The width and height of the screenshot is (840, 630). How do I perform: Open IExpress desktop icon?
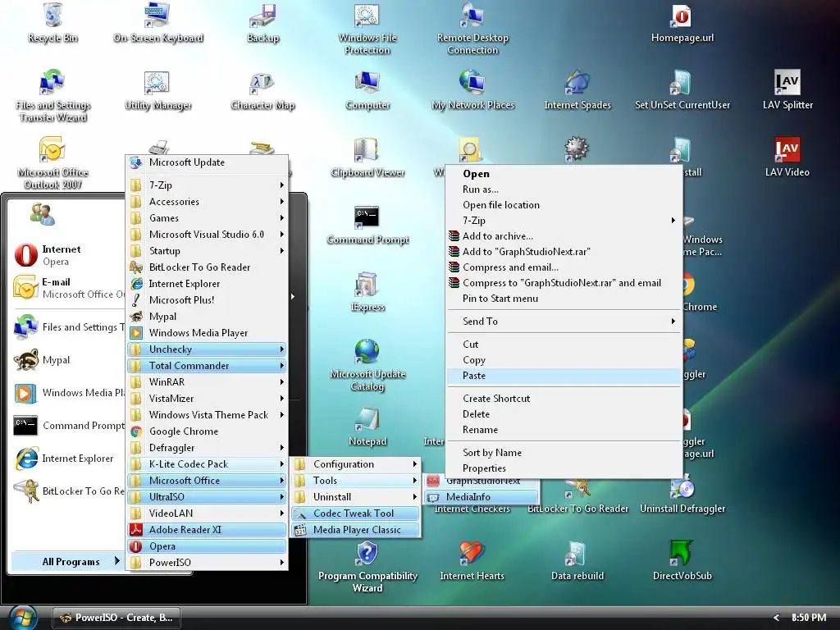[x=367, y=292]
